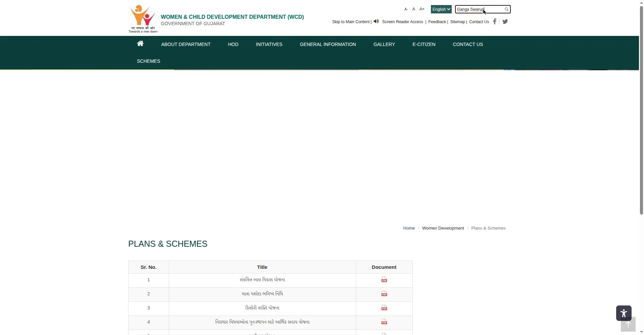
Task: Open the accessibility widget button
Action: (x=624, y=313)
